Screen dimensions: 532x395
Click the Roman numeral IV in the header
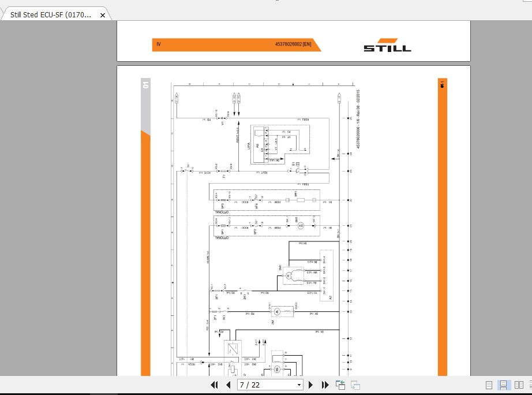coord(159,44)
